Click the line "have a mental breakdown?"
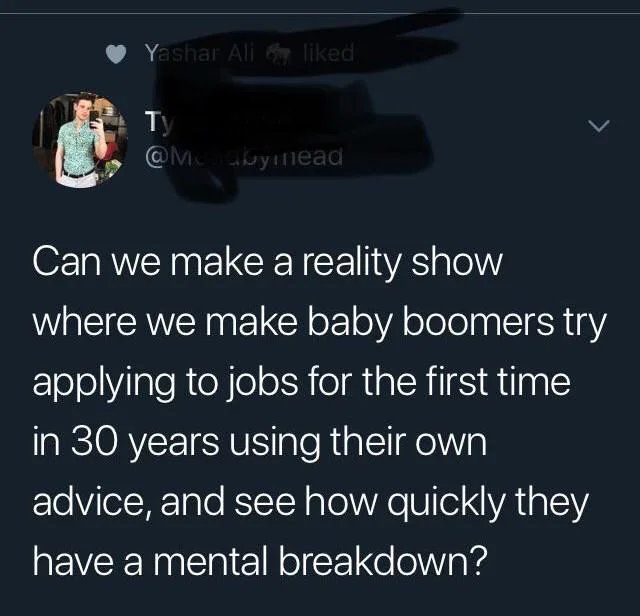 (260, 561)
